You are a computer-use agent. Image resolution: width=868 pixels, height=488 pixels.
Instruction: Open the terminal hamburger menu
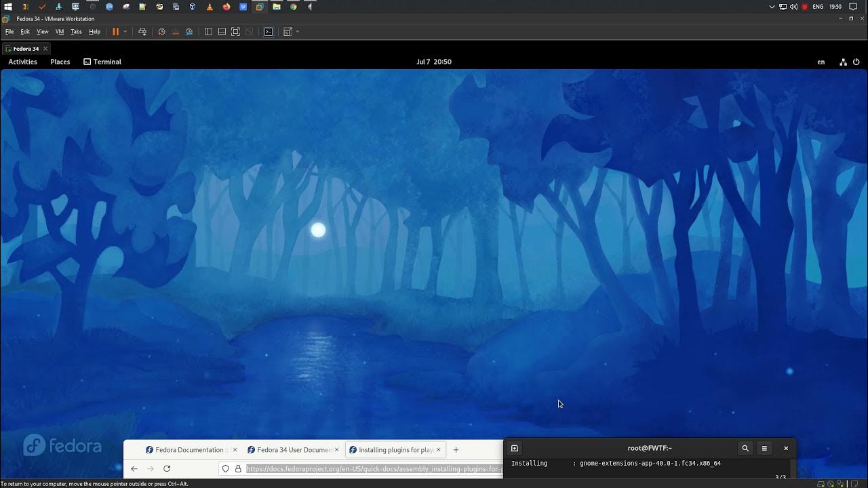[x=764, y=448]
